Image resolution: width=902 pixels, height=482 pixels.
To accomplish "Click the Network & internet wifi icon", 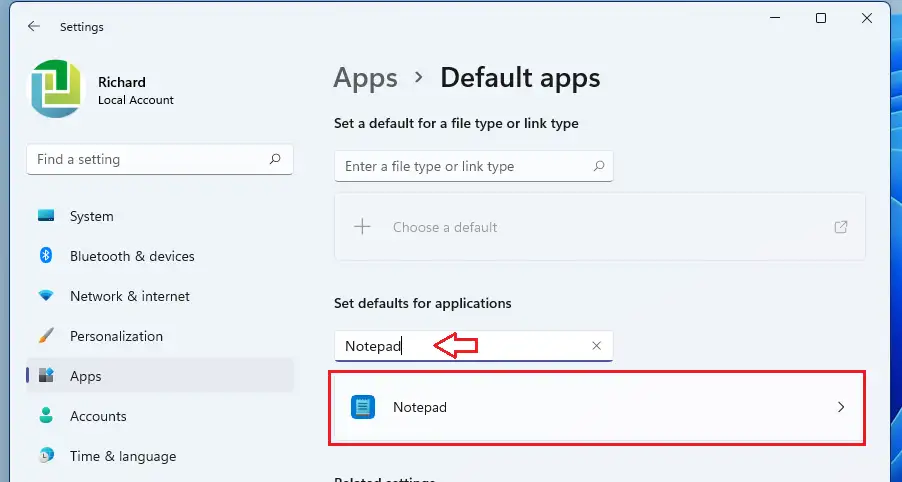I will (46, 296).
